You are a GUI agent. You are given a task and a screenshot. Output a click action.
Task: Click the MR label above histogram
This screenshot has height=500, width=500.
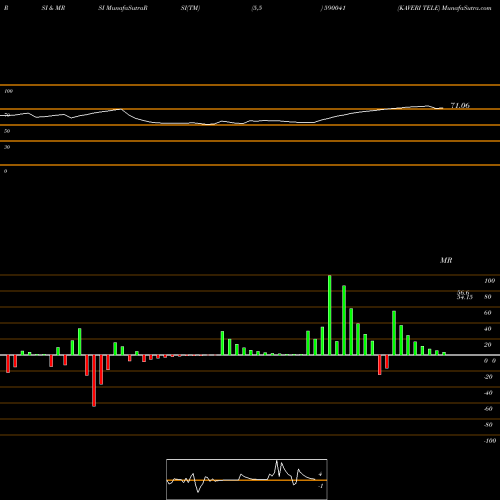click(x=446, y=260)
